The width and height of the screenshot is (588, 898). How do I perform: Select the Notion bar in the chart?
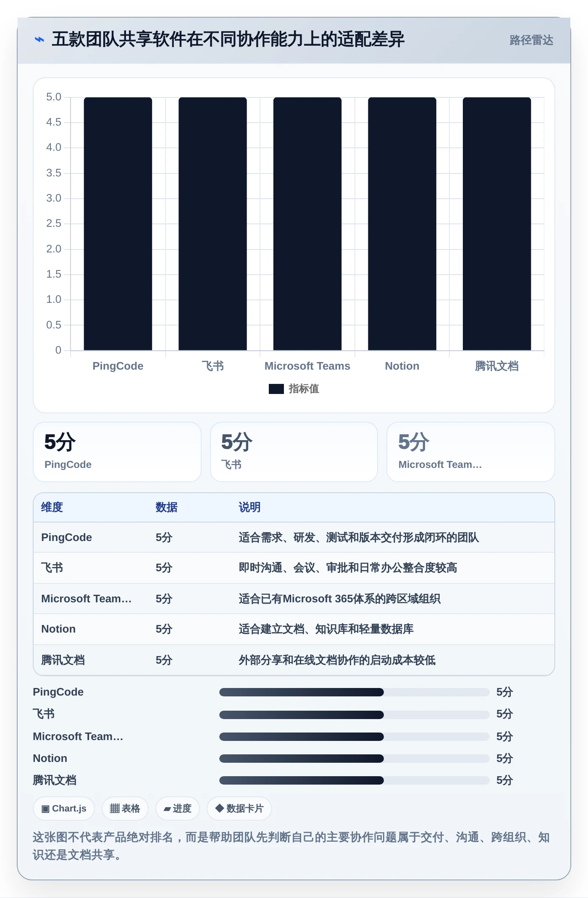402,223
